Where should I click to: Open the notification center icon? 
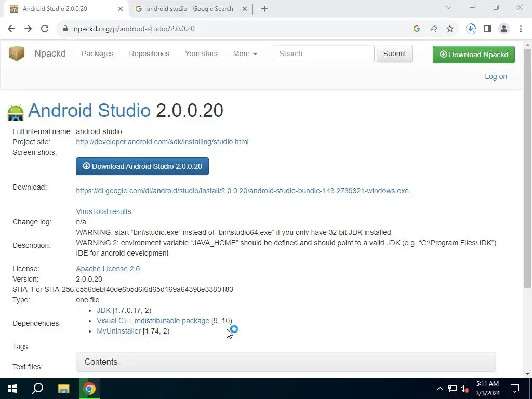515,389
